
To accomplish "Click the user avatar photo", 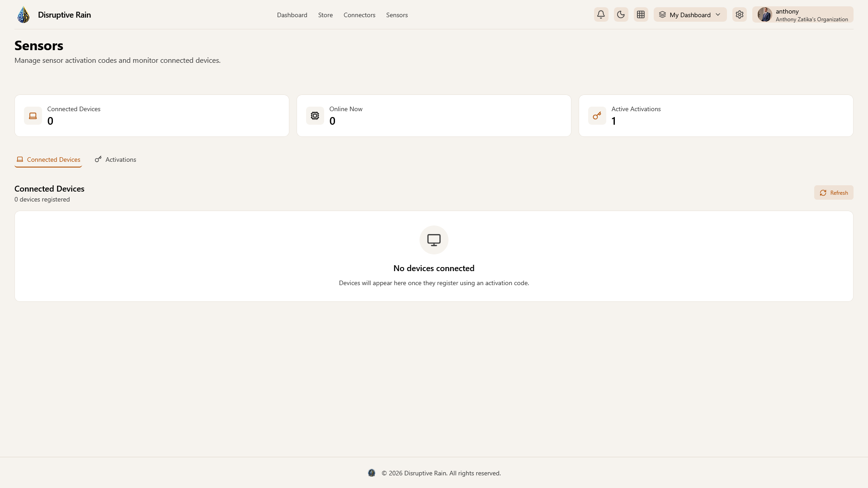I will pyautogui.click(x=764, y=15).
